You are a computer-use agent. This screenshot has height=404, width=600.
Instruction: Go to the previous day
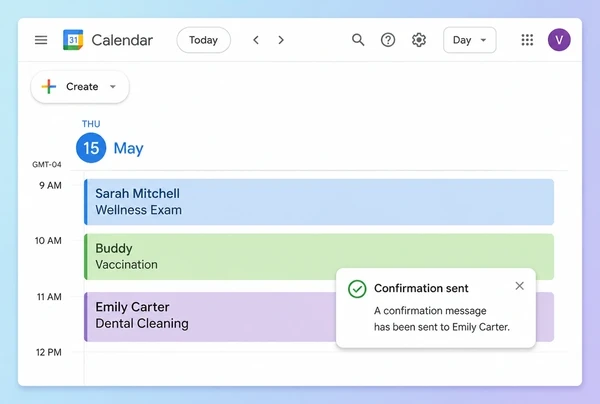256,40
